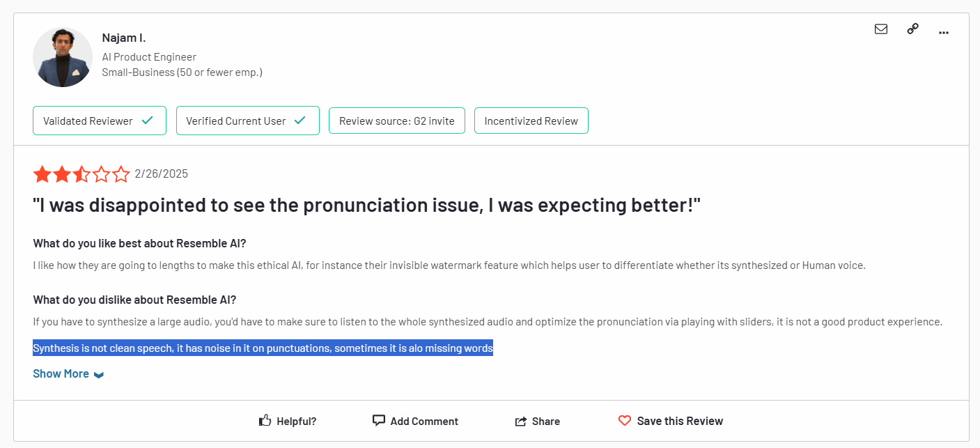Click the highlighted synthesis text line
The height and width of the screenshot is (448, 980).
click(x=263, y=348)
